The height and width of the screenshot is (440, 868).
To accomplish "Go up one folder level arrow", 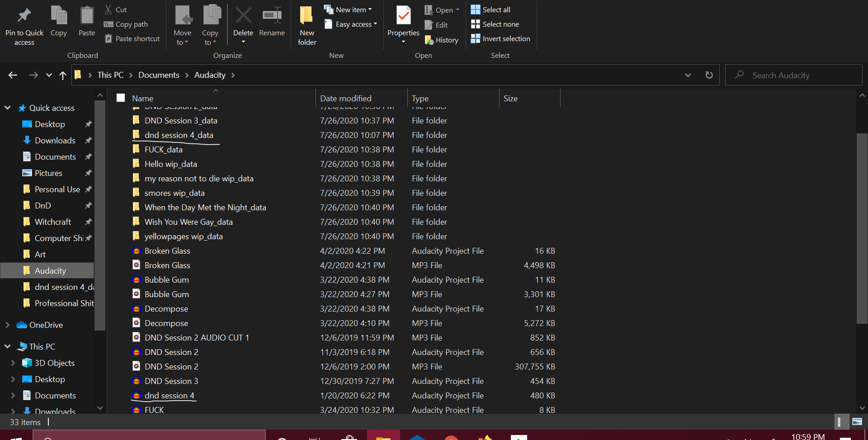I will pos(63,75).
